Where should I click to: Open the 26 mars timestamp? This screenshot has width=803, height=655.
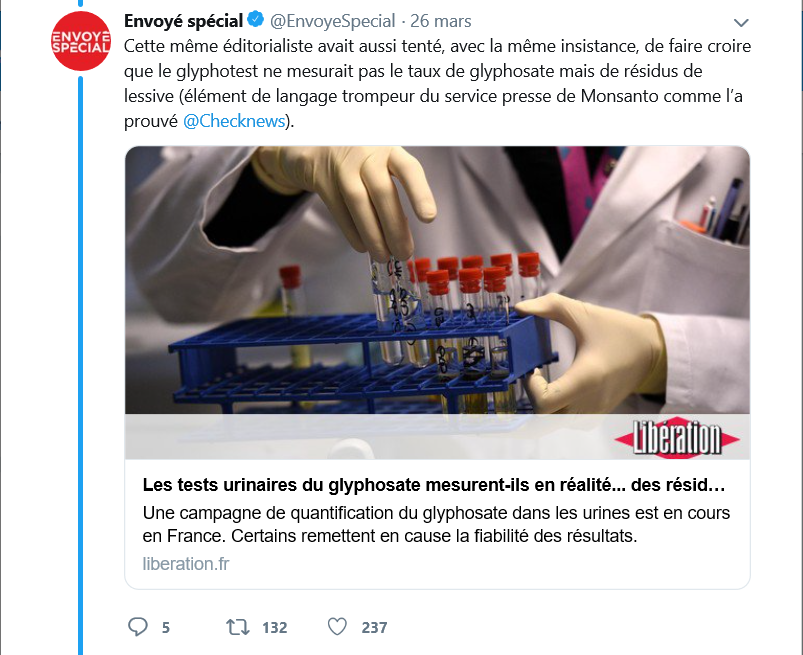440,21
